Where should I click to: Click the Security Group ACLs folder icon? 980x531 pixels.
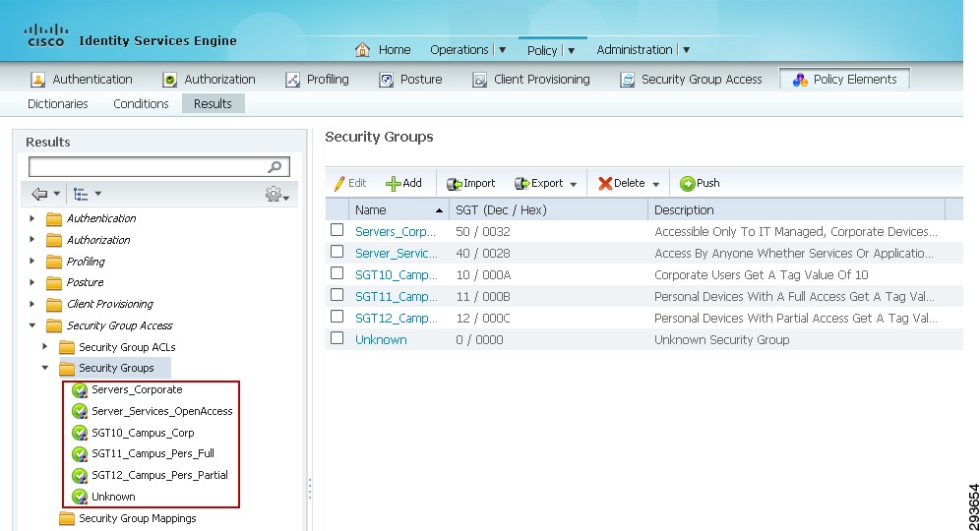pos(66,347)
